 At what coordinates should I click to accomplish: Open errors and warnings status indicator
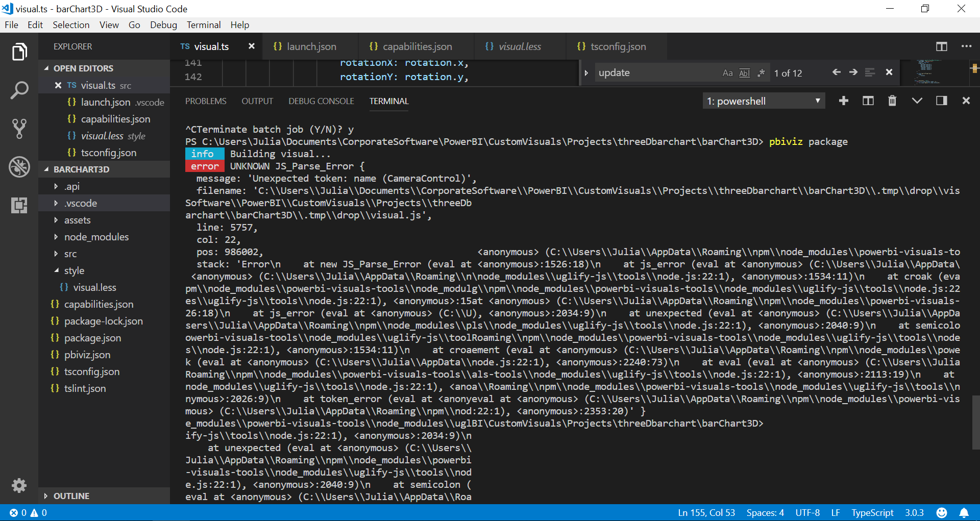point(28,513)
